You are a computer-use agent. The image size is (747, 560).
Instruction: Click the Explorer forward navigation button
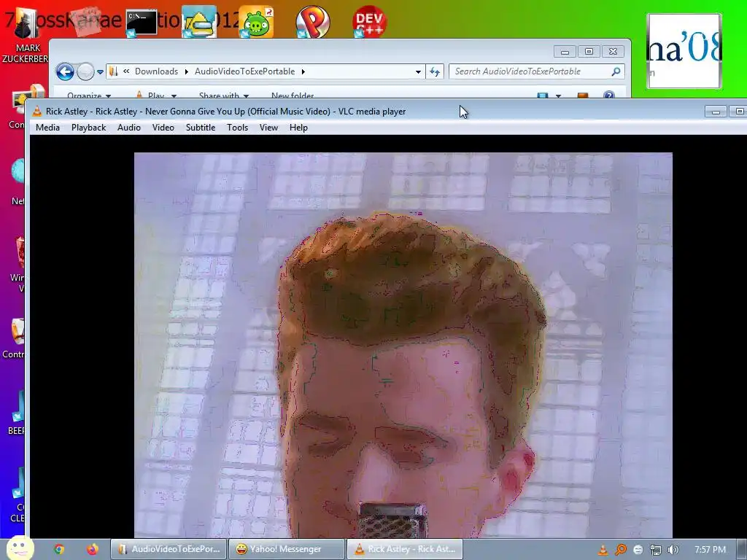click(x=86, y=72)
